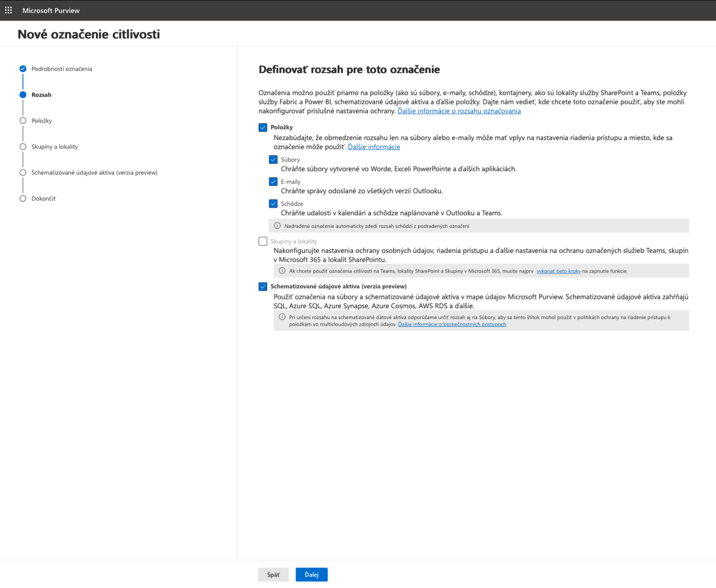The height and width of the screenshot is (588, 716).
Task: Click info icon beside Pri určení rozsahu note
Action: click(x=282, y=317)
